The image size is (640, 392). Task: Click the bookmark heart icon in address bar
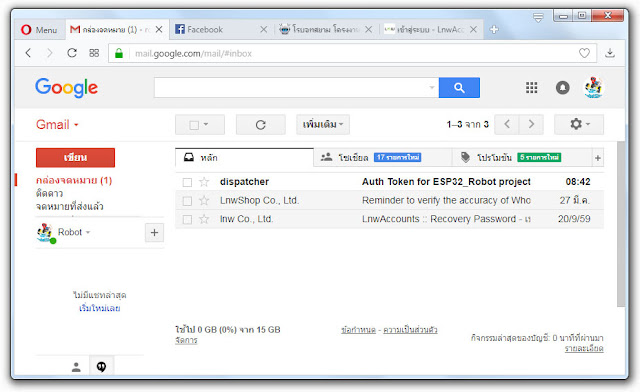click(x=584, y=53)
